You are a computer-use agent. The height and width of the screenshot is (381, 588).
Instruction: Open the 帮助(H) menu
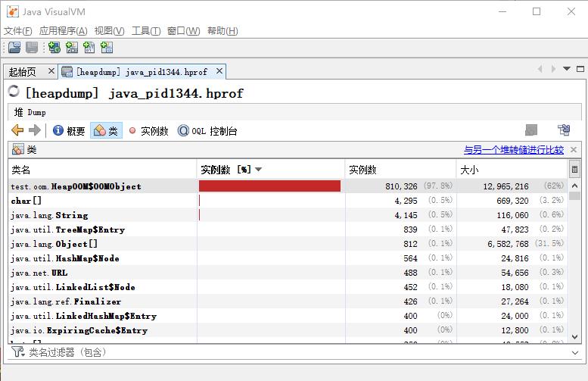pyautogui.click(x=222, y=31)
